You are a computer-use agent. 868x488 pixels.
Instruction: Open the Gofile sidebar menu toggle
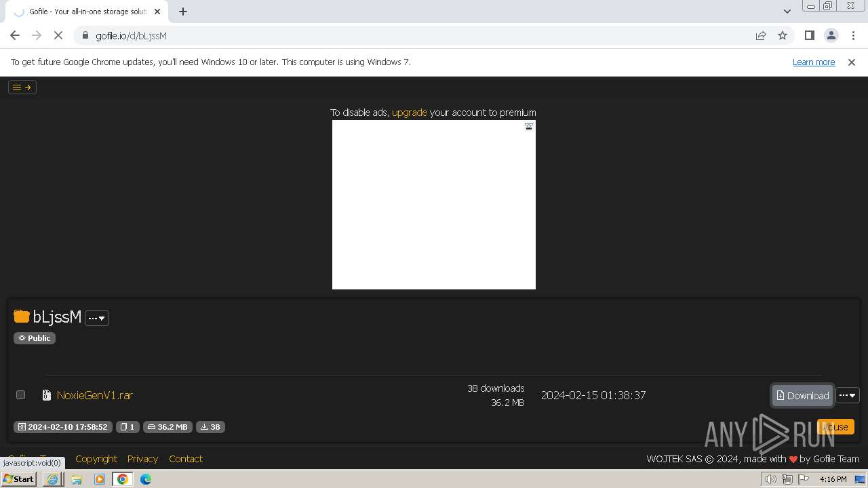coord(22,87)
